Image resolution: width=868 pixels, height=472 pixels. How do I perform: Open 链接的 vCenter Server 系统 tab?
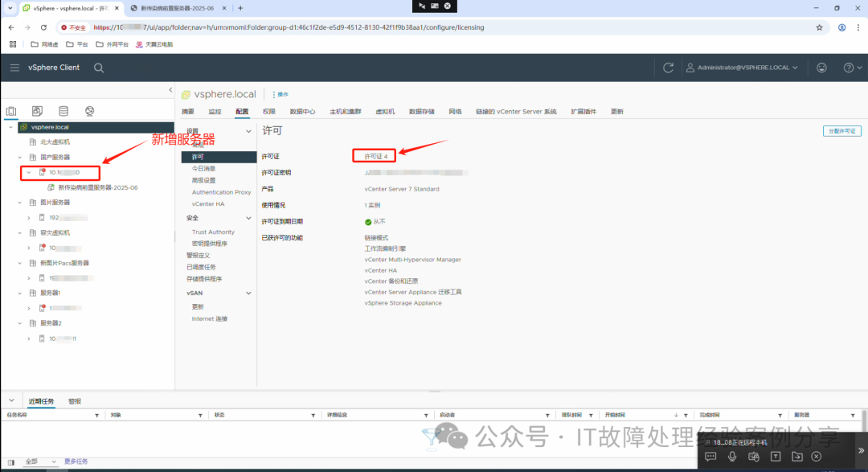(x=516, y=111)
